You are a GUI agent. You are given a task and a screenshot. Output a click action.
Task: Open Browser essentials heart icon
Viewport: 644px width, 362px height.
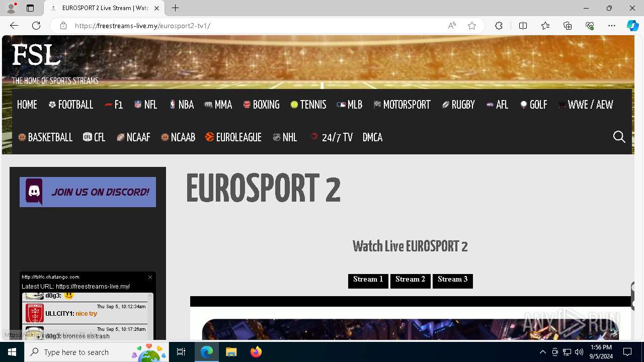coord(590,26)
